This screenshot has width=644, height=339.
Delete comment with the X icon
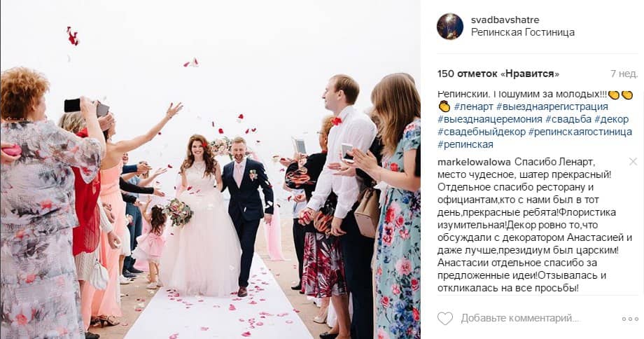633,162
